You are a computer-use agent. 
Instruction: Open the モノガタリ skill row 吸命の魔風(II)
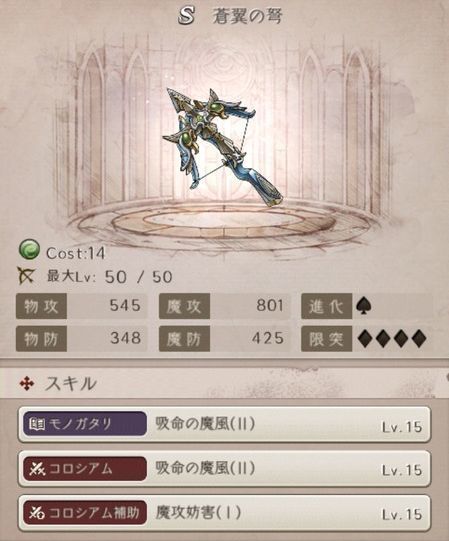coord(224,424)
